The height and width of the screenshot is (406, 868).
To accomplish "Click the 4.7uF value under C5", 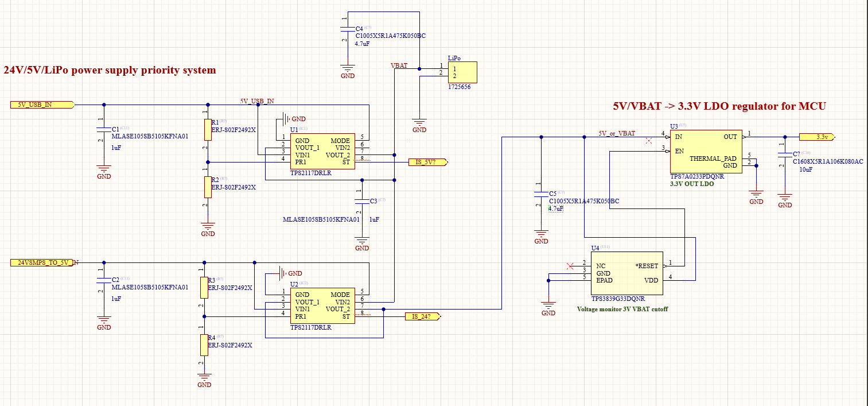I will (555, 209).
